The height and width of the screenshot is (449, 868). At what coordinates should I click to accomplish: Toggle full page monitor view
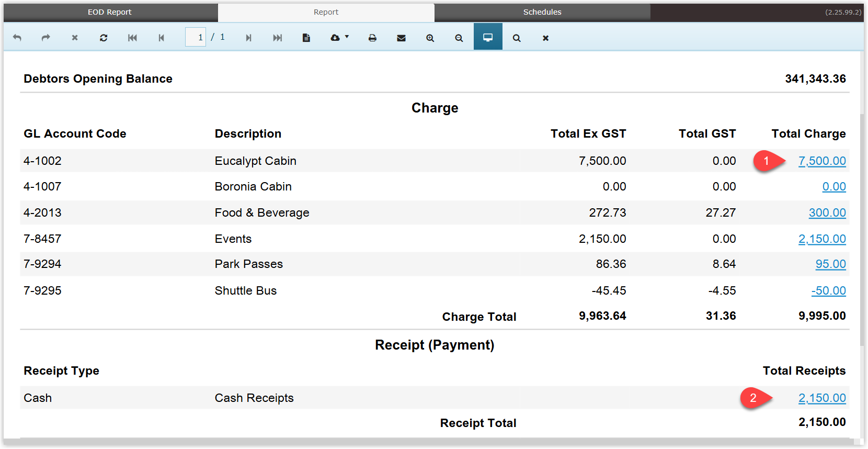488,37
